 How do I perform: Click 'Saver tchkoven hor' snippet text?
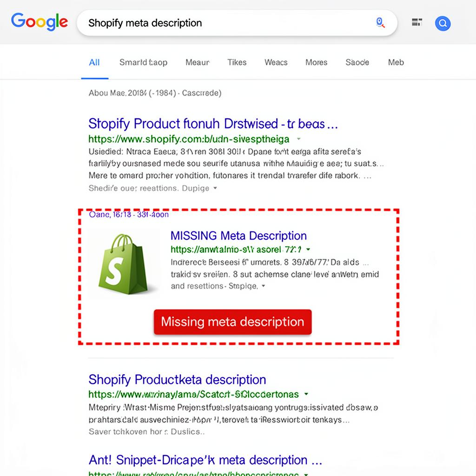pyautogui.click(x=146, y=432)
